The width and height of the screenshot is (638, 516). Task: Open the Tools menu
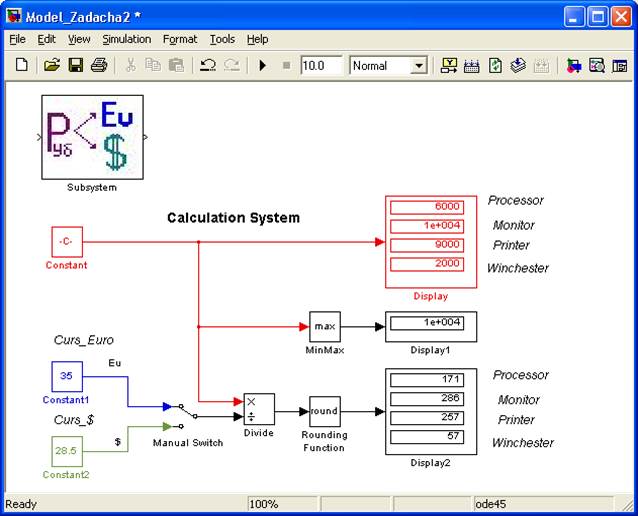click(x=222, y=39)
